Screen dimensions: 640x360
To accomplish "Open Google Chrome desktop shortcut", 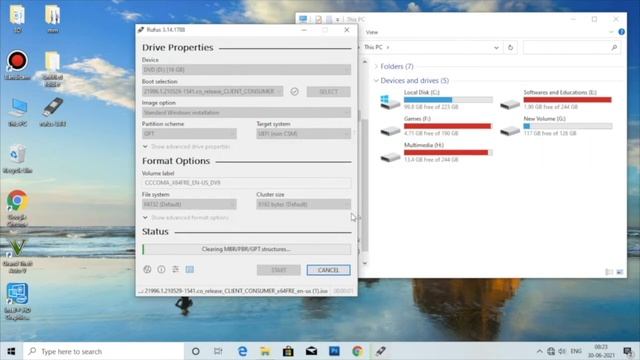I will point(17,208).
